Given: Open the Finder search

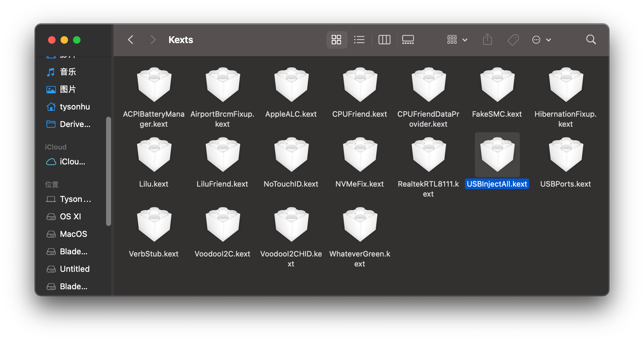Looking at the screenshot, I should point(591,40).
